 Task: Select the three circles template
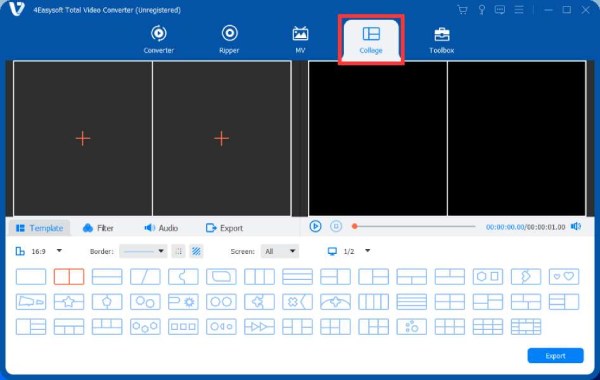point(145,327)
